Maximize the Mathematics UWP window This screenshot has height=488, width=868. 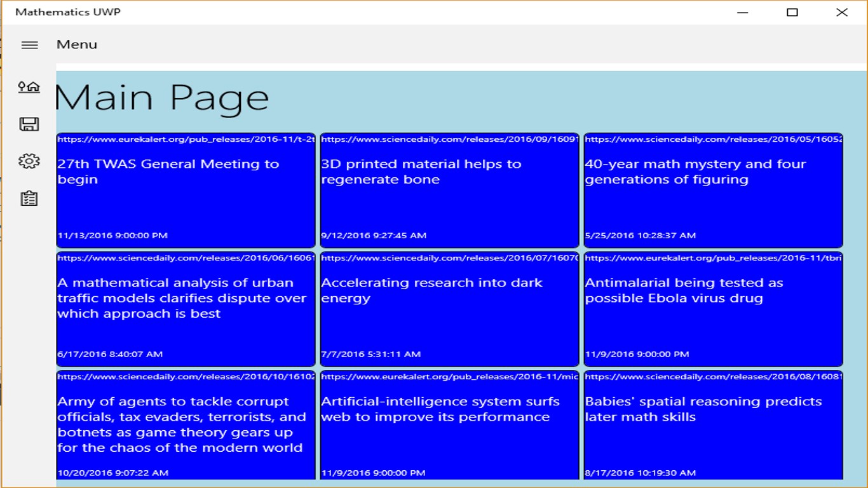pos(792,12)
